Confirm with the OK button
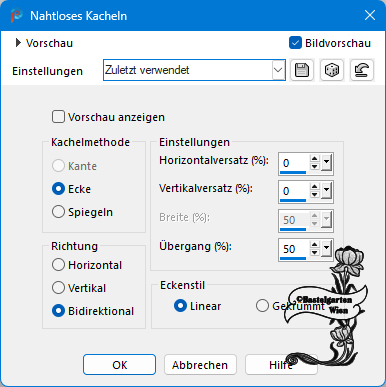The height and width of the screenshot is (387, 386). coord(119,365)
